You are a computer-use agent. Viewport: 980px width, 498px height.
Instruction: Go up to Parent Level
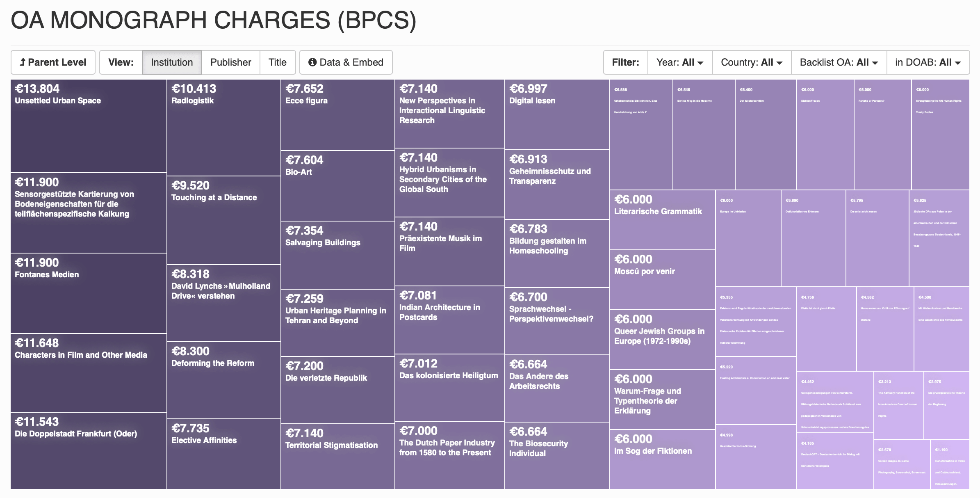pos(53,62)
